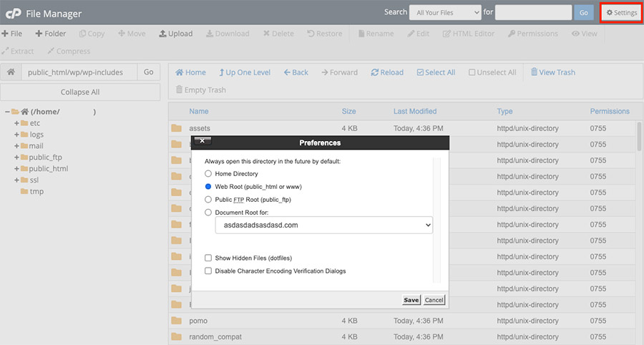
Task: Sort files by Last Modified column
Action: click(414, 112)
